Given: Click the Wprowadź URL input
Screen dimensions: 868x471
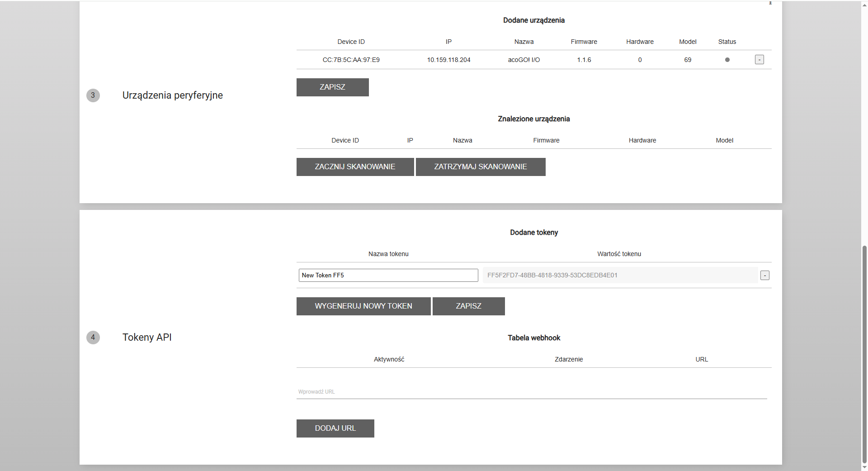Looking at the screenshot, I should click(531, 392).
